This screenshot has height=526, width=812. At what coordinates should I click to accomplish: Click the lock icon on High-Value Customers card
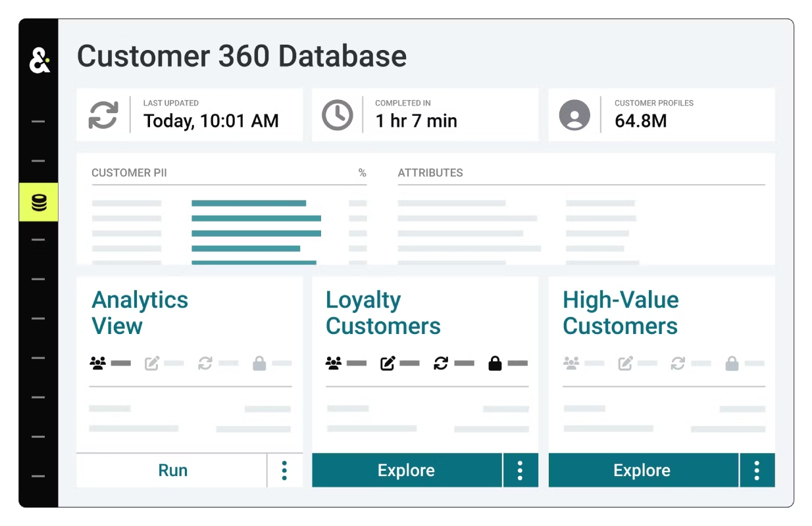point(732,363)
